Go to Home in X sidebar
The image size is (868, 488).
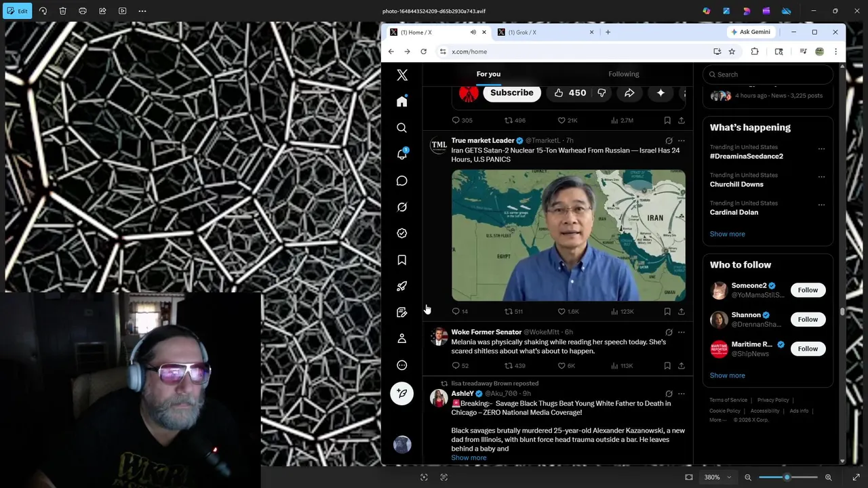(402, 101)
